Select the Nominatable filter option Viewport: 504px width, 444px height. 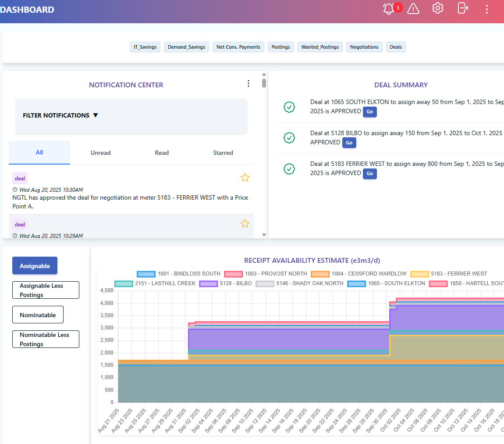[x=38, y=315]
